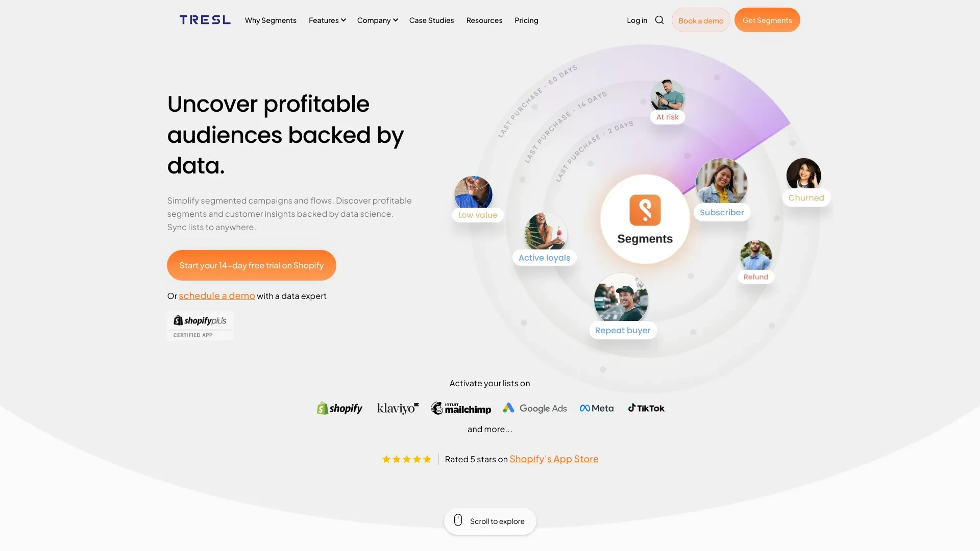
Task: Select the Pricing menu item
Action: point(526,20)
